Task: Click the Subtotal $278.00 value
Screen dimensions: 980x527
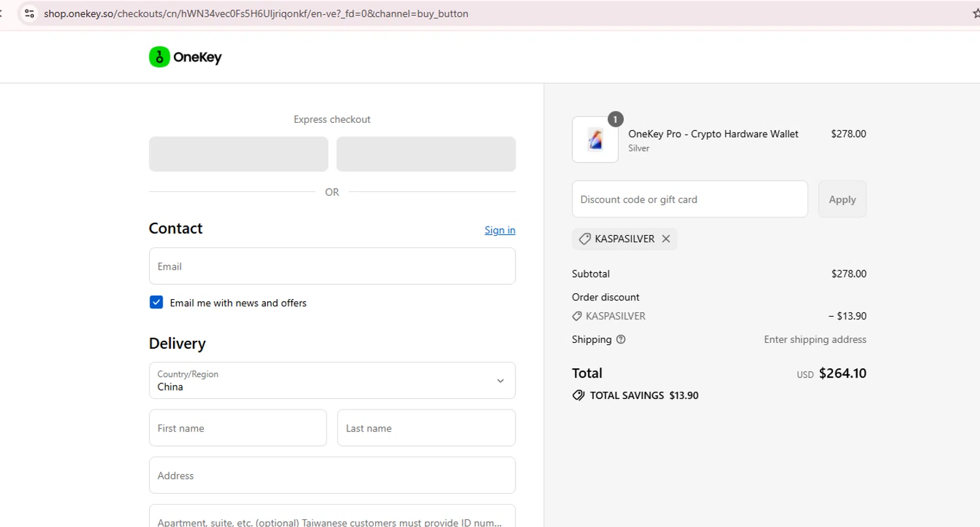Action: [x=849, y=274]
